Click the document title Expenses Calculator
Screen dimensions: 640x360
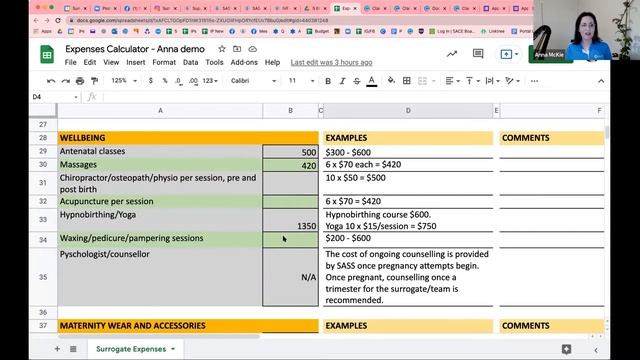(135, 49)
